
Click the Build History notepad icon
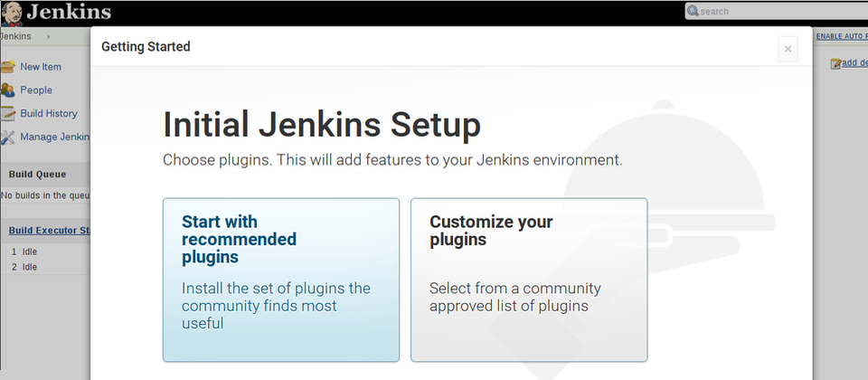[x=8, y=114]
